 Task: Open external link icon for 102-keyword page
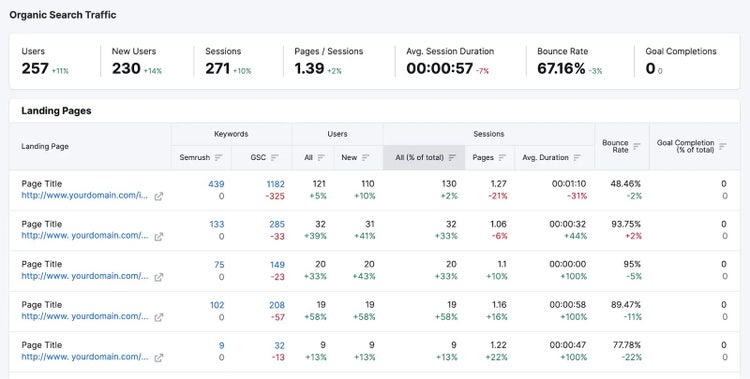(158, 317)
